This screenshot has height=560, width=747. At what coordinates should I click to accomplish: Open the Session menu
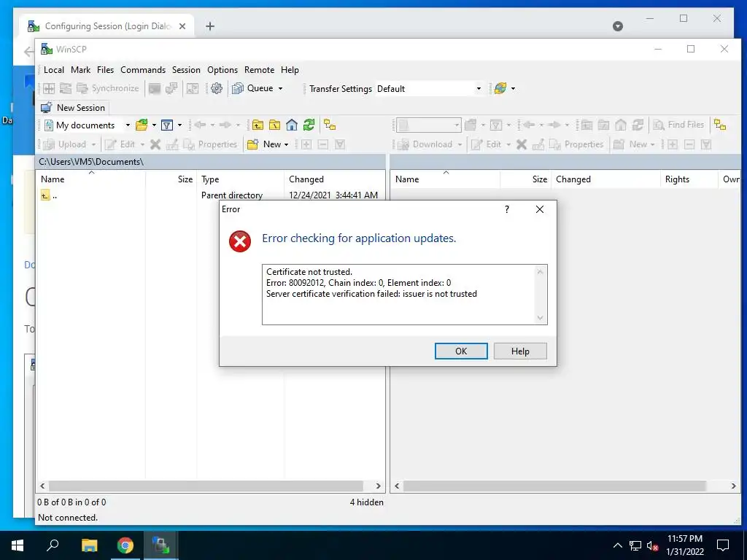(x=186, y=70)
